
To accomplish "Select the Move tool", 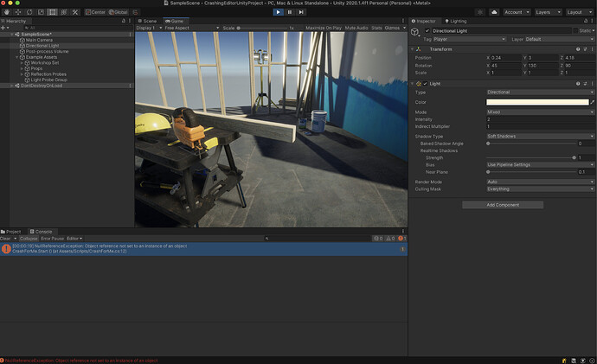I will point(18,12).
